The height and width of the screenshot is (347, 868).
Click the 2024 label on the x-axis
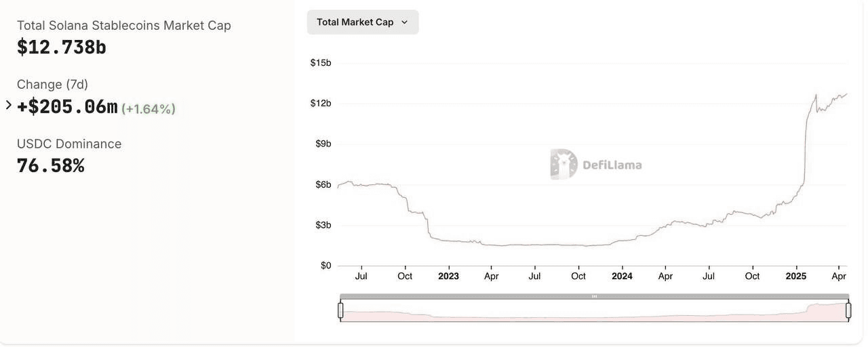(x=622, y=277)
